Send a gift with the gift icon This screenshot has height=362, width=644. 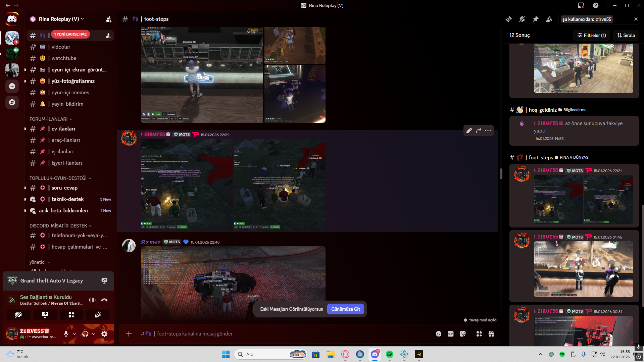[x=491, y=334]
